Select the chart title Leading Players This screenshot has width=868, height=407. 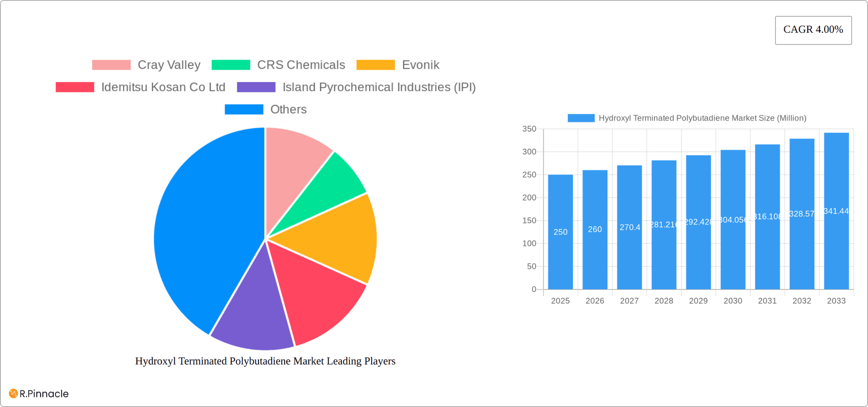pyautogui.click(x=265, y=361)
